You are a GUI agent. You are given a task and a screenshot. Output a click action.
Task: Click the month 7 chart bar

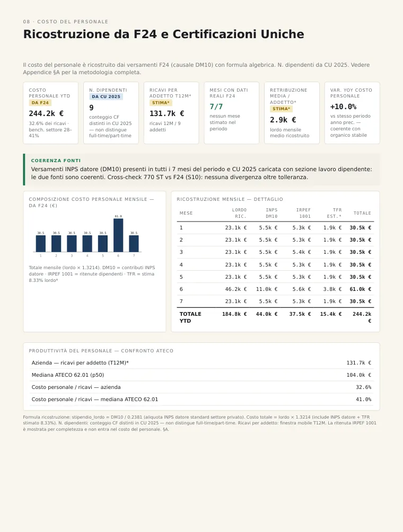coord(134,244)
